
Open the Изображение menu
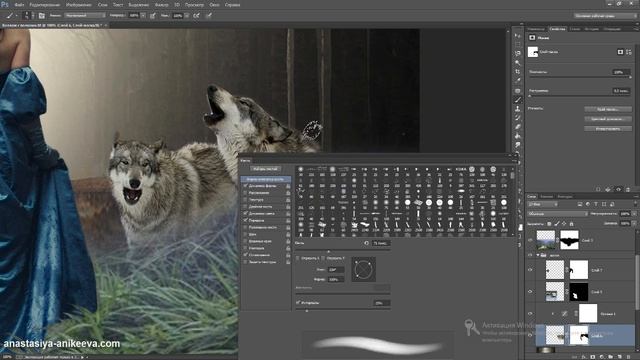point(79,5)
